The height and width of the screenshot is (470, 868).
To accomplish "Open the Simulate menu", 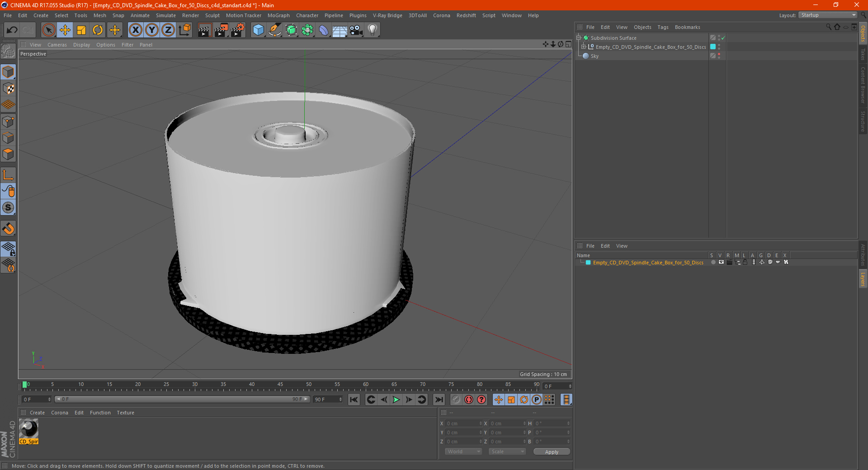I will click(x=166, y=15).
